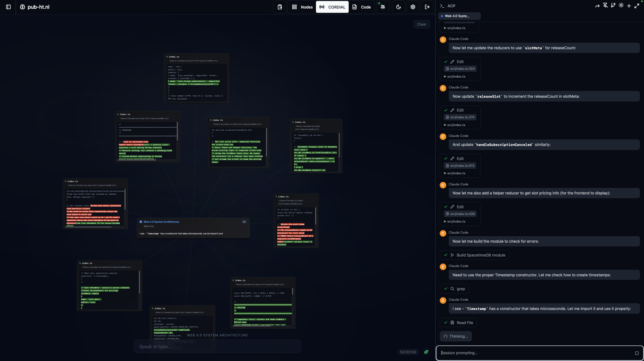Toggle dark mode with the moon icon
644x361 pixels.
point(398,7)
